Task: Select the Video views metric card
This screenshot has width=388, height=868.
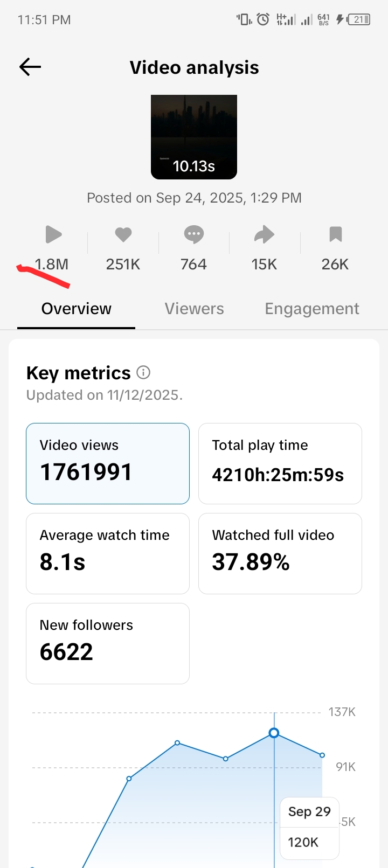Action: point(108,463)
